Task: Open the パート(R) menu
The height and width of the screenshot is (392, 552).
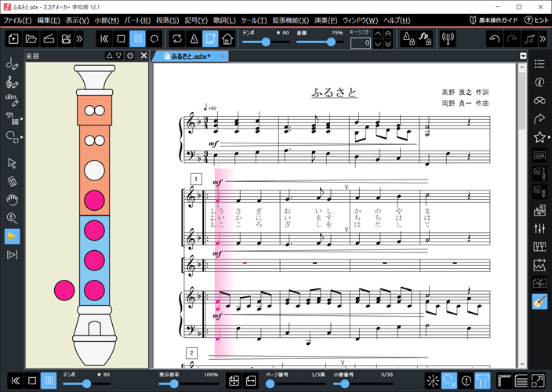Action: click(137, 20)
